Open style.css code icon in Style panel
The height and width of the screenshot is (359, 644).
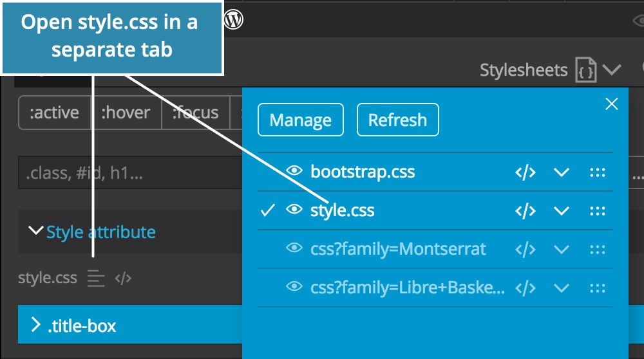point(123,278)
